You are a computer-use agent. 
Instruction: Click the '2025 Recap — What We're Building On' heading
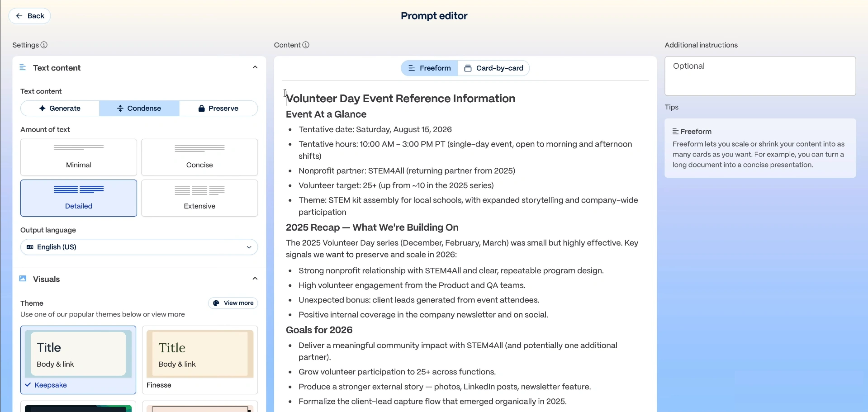point(372,227)
